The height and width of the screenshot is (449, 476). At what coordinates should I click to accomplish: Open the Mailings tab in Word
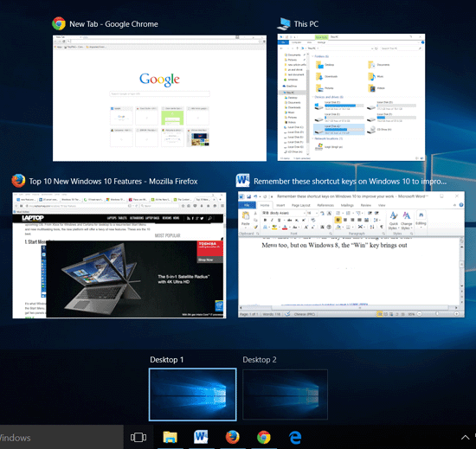click(x=347, y=205)
